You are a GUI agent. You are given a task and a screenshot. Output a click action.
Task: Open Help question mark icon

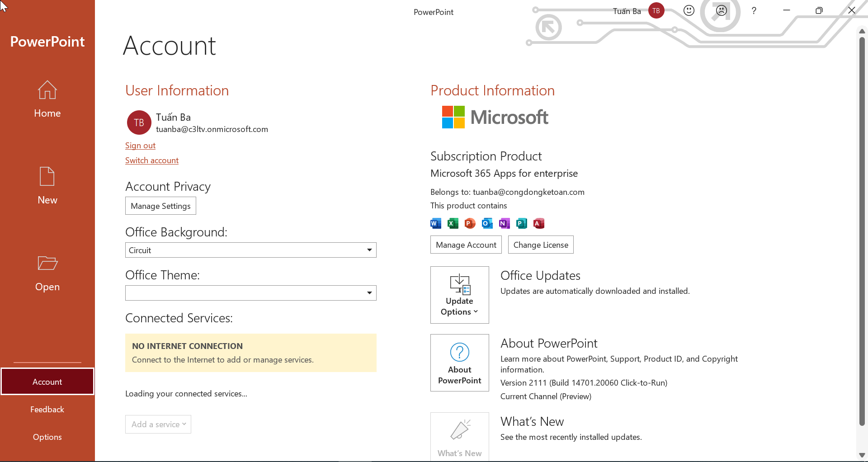point(754,10)
